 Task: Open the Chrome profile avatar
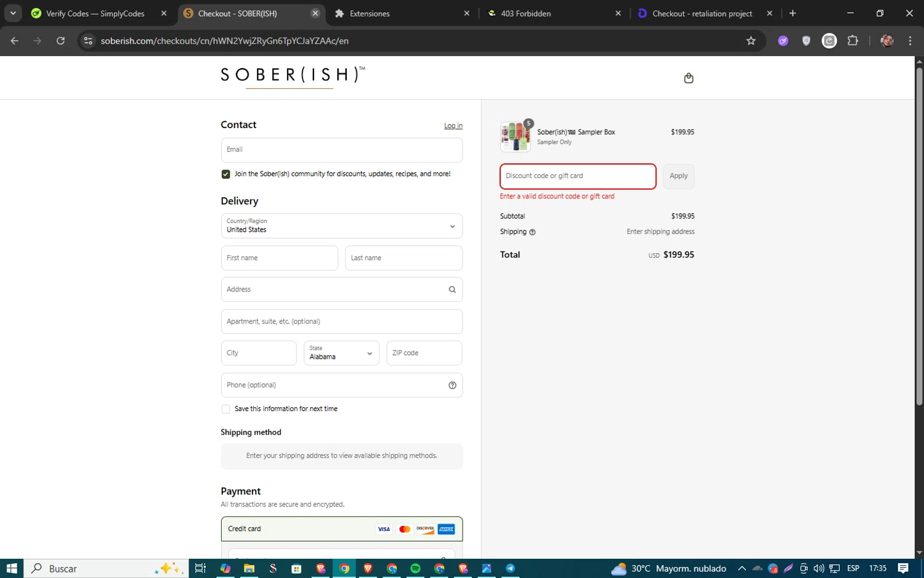pyautogui.click(x=887, y=41)
